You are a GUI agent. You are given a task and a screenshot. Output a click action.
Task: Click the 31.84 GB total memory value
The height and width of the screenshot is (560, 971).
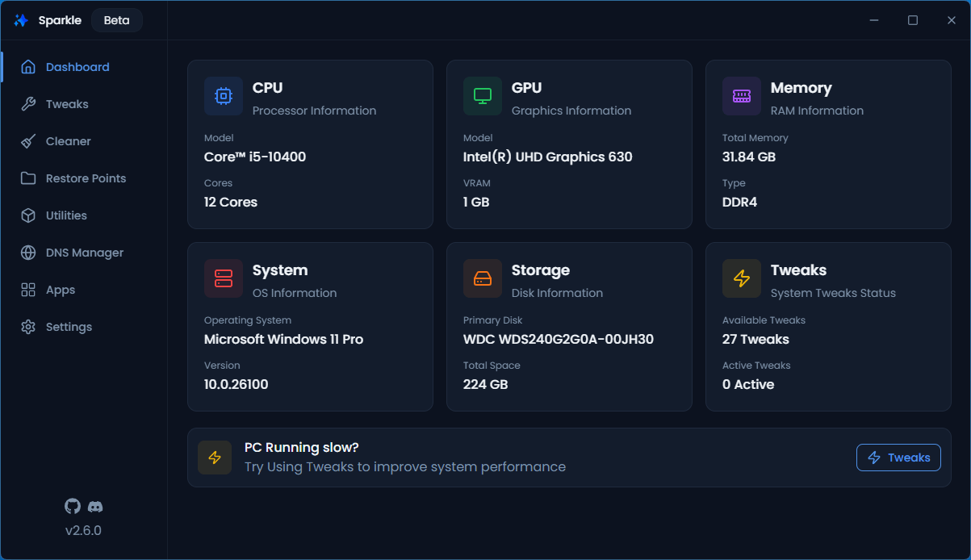click(x=749, y=157)
